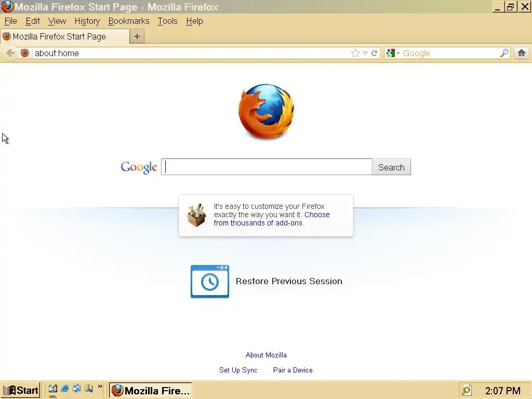Expand the address bar history dropdown arrow
Viewport: 532px width, 399px height.
point(365,54)
